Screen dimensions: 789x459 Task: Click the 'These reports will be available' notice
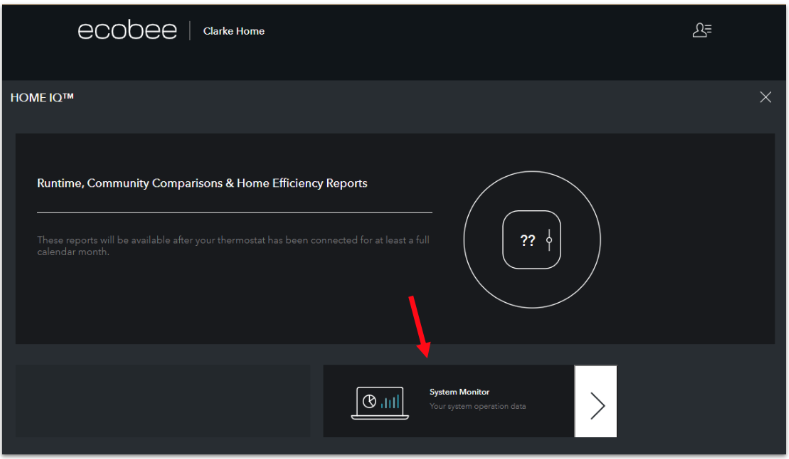(233, 246)
